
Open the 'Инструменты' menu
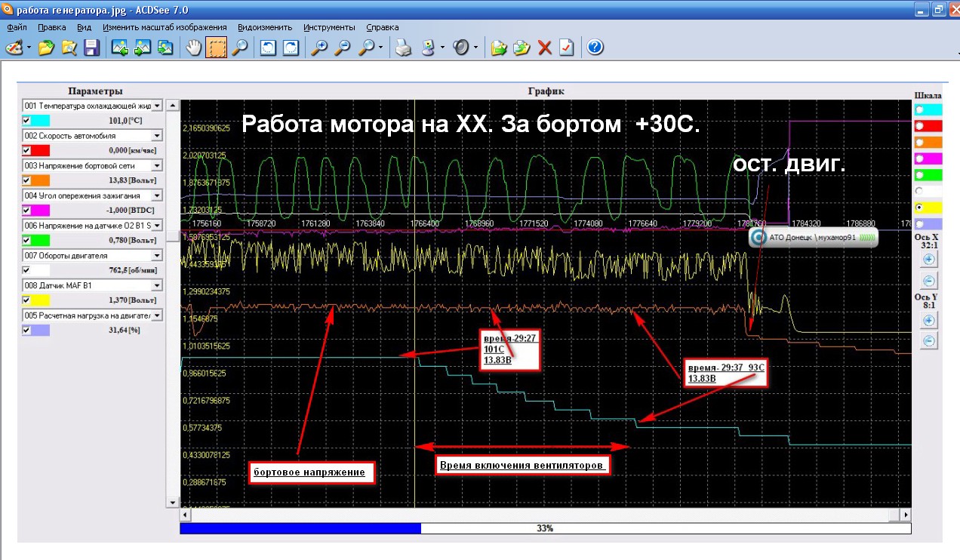coord(330,27)
